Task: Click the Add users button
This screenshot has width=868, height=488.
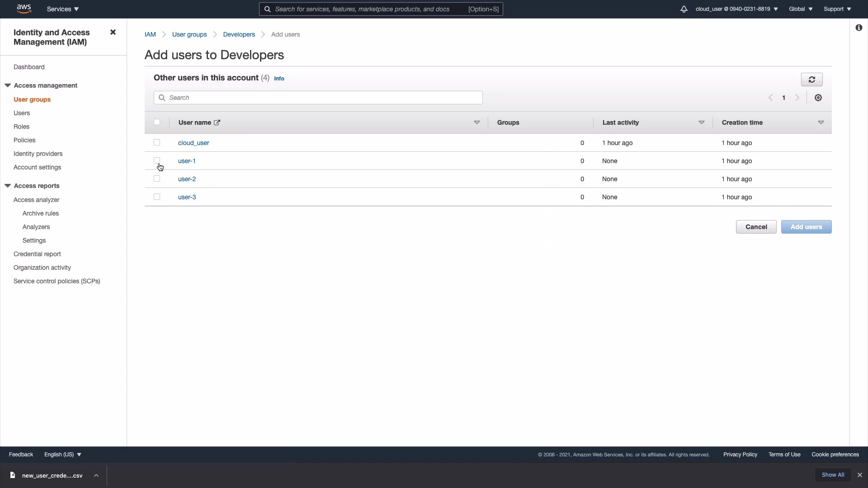Action: [806, 227]
